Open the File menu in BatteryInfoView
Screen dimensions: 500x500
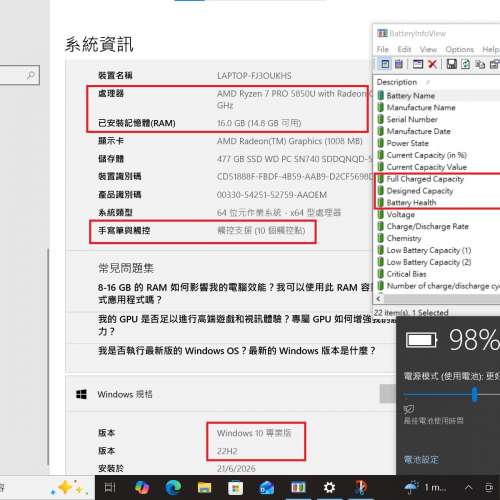(382, 49)
